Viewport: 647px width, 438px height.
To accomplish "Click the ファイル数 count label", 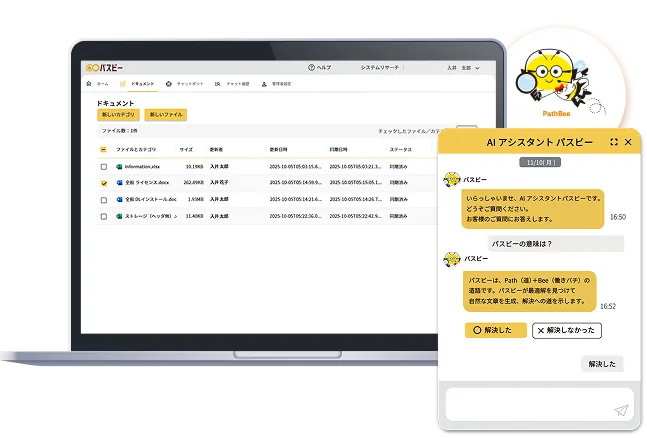I will [120, 131].
